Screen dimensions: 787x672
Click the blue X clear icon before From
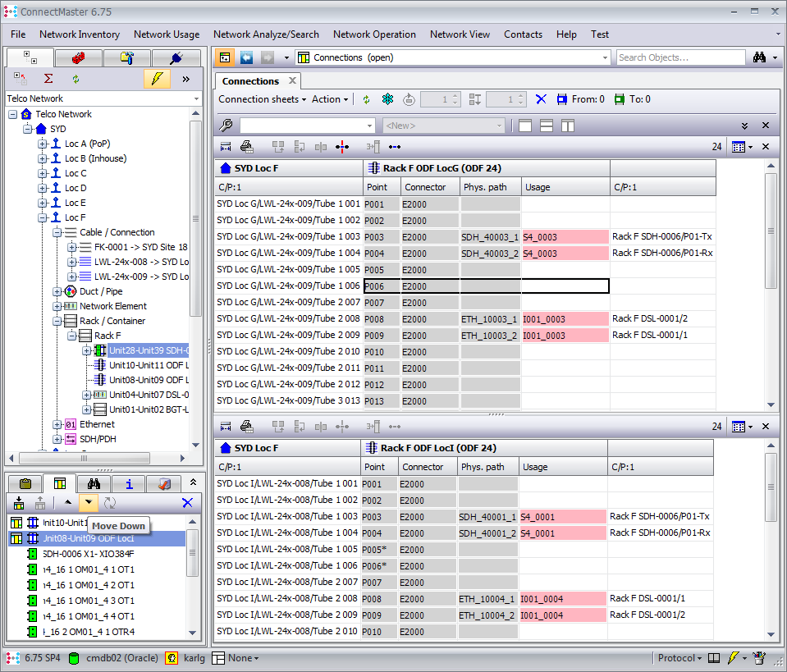coord(541,99)
